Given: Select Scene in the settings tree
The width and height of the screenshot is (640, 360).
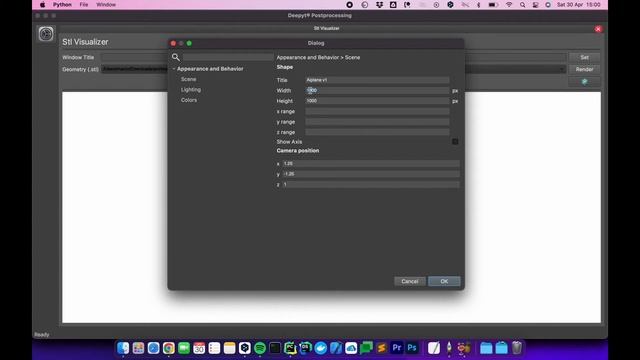Looking at the screenshot, I should pyautogui.click(x=189, y=79).
